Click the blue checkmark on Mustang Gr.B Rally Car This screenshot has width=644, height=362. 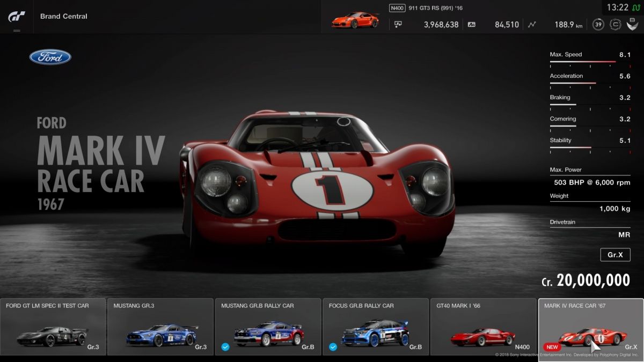point(225,347)
